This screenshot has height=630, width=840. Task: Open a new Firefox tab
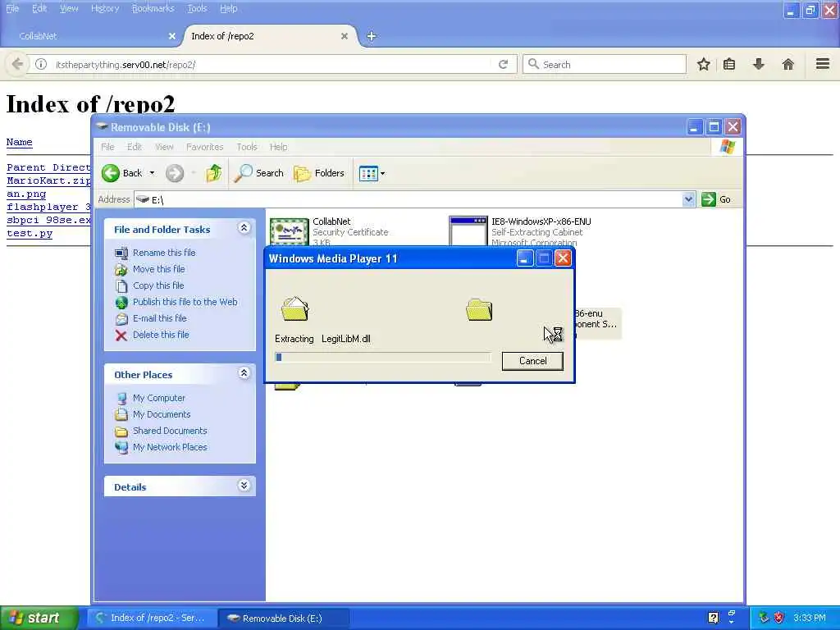pos(372,36)
